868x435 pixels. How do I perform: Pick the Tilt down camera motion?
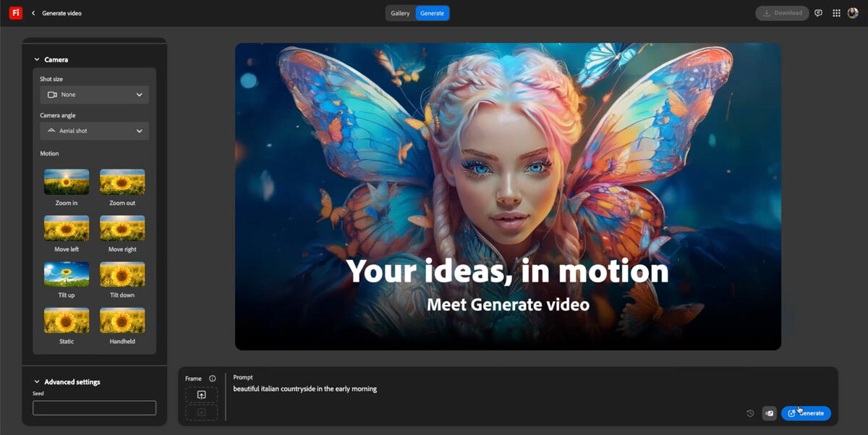tap(122, 274)
